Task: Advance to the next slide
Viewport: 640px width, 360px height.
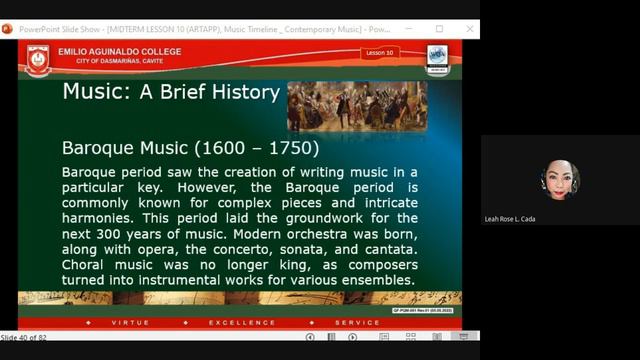Action: tap(353, 337)
